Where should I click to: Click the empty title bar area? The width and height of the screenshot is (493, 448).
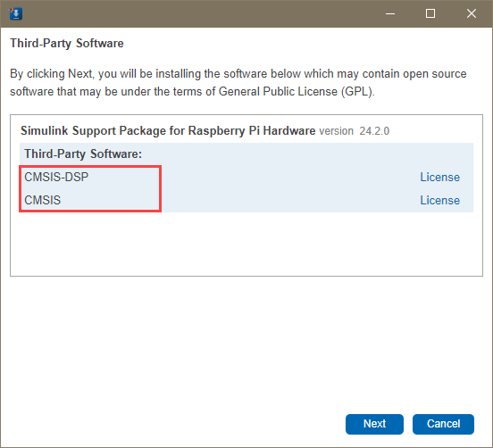coord(201,13)
